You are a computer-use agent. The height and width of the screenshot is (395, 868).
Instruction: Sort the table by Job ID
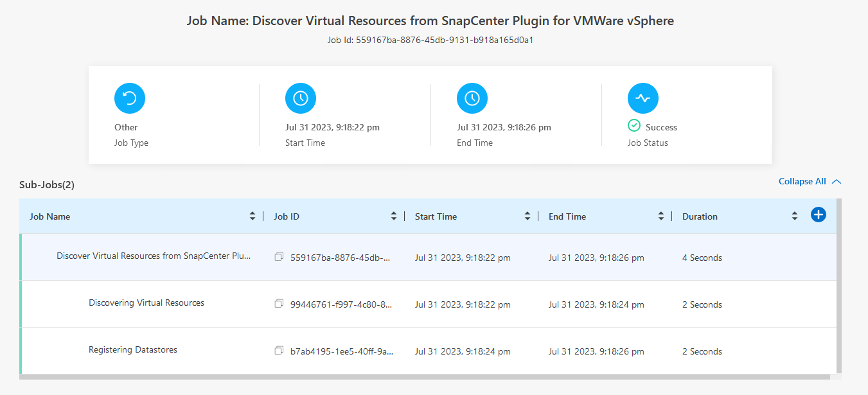click(x=394, y=216)
